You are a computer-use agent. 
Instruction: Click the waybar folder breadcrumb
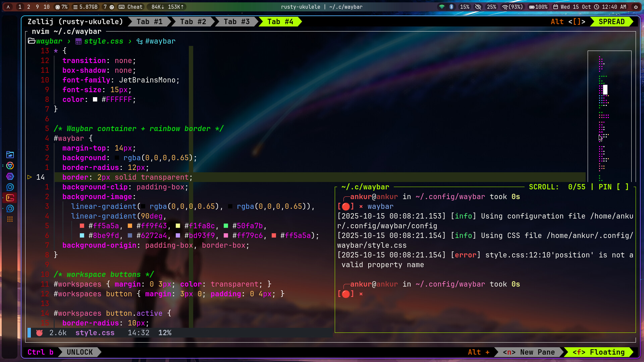(49, 41)
